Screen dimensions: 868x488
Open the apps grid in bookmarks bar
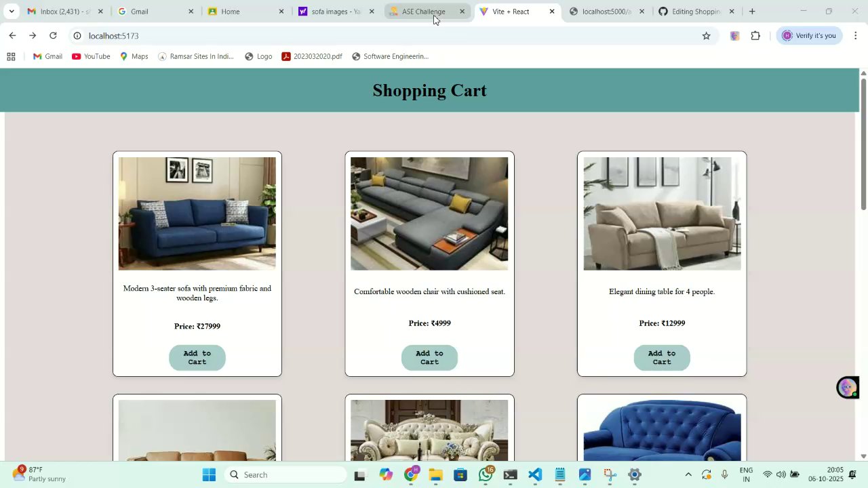(x=11, y=57)
